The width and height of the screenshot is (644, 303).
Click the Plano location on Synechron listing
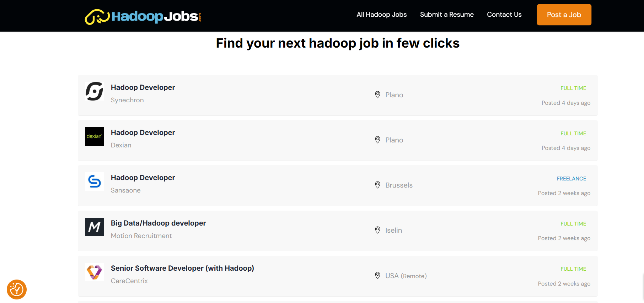pos(394,95)
